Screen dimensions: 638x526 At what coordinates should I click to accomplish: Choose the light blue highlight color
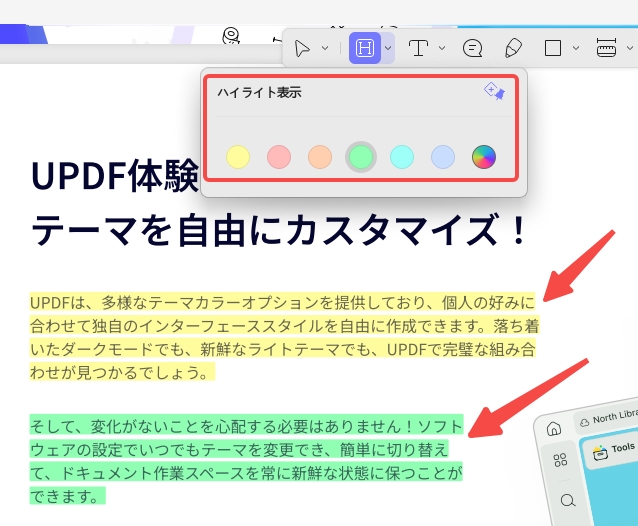tap(443, 157)
